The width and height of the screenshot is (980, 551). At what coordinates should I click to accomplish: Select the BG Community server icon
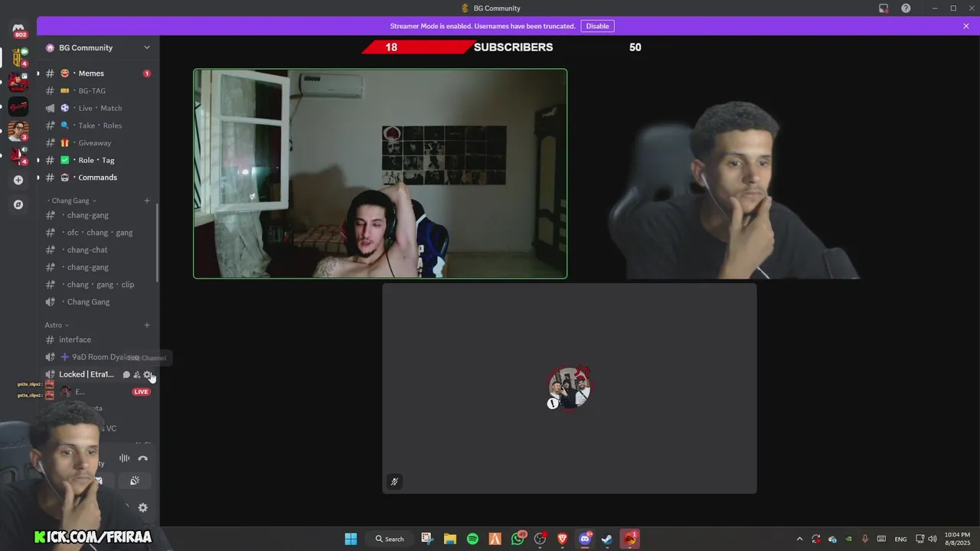coord(18,57)
